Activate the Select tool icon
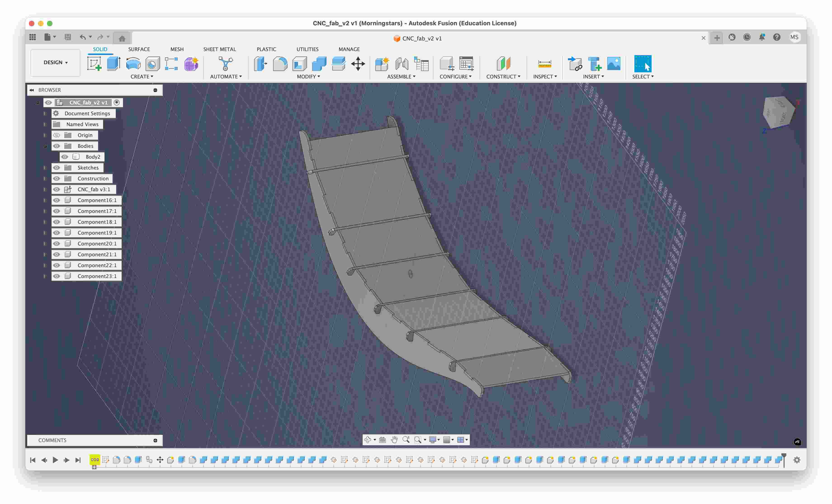This screenshot has width=832, height=504. [643, 64]
